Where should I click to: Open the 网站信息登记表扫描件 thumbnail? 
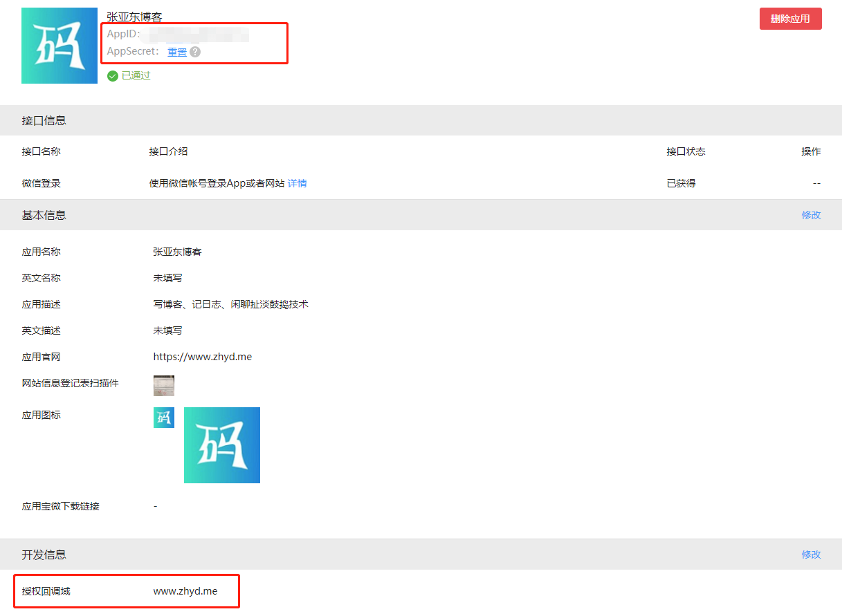164,385
